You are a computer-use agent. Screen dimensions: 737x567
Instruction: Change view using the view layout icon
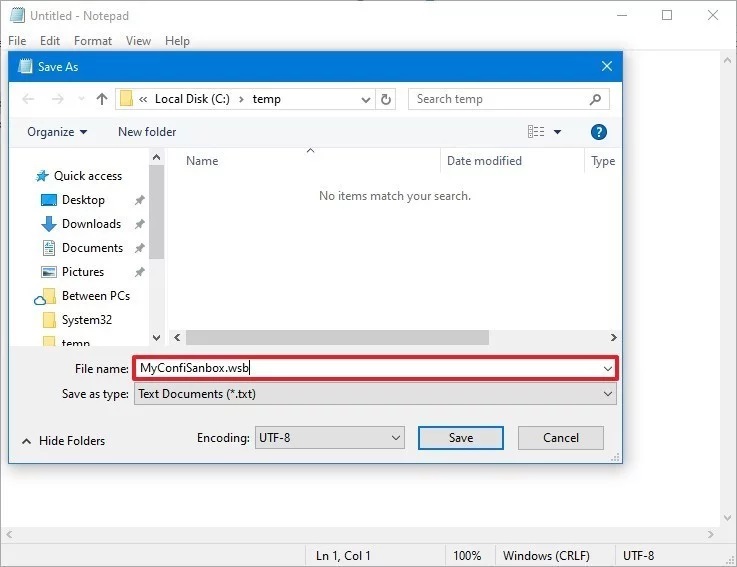click(536, 132)
